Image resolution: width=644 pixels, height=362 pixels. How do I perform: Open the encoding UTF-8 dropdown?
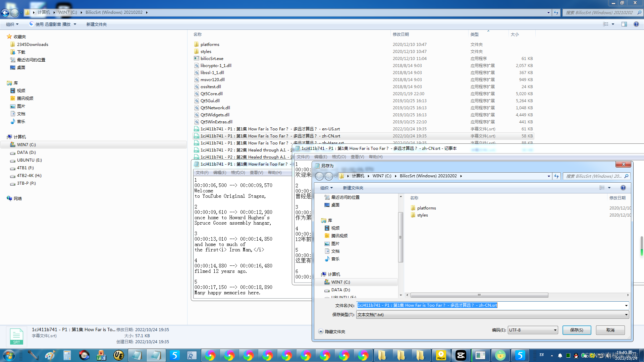(533, 330)
